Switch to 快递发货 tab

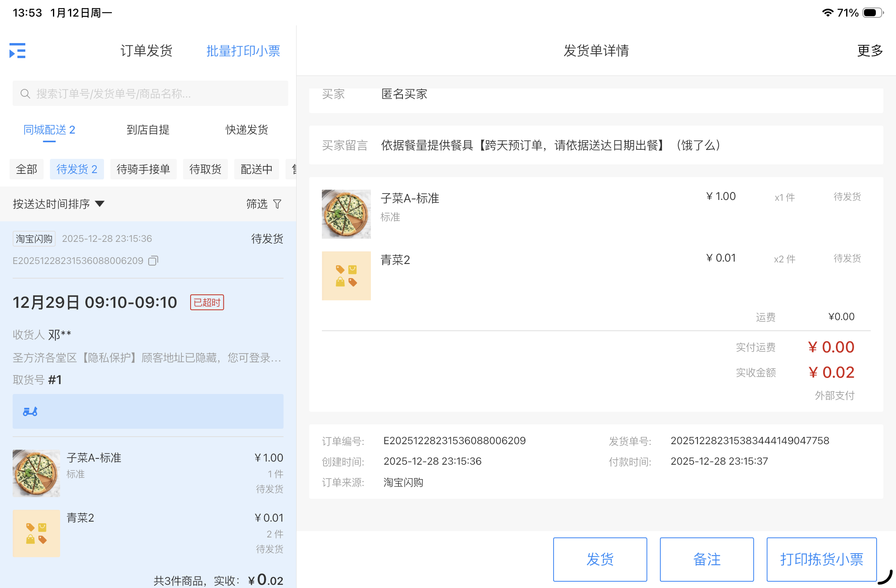pyautogui.click(x=247, y=130)
